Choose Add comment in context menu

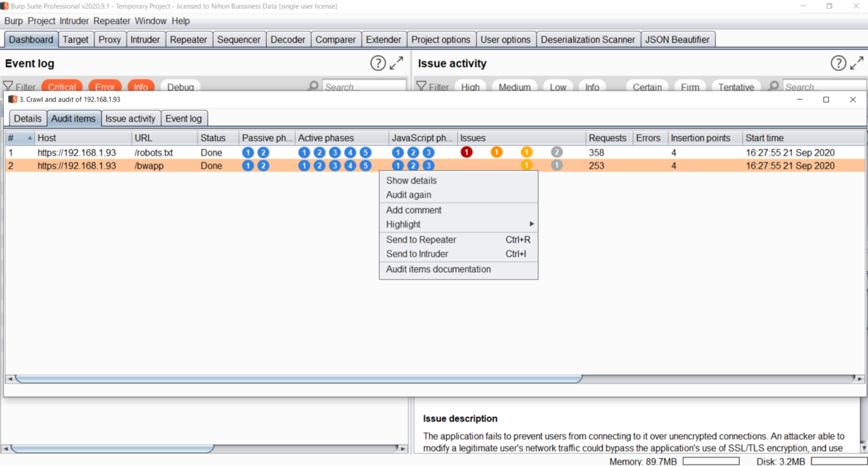459,210
